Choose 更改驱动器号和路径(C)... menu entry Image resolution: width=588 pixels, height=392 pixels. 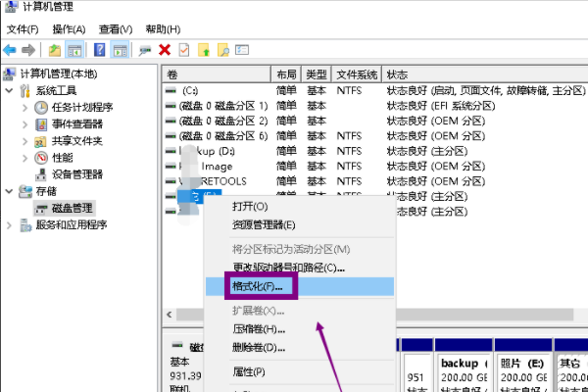288,268
